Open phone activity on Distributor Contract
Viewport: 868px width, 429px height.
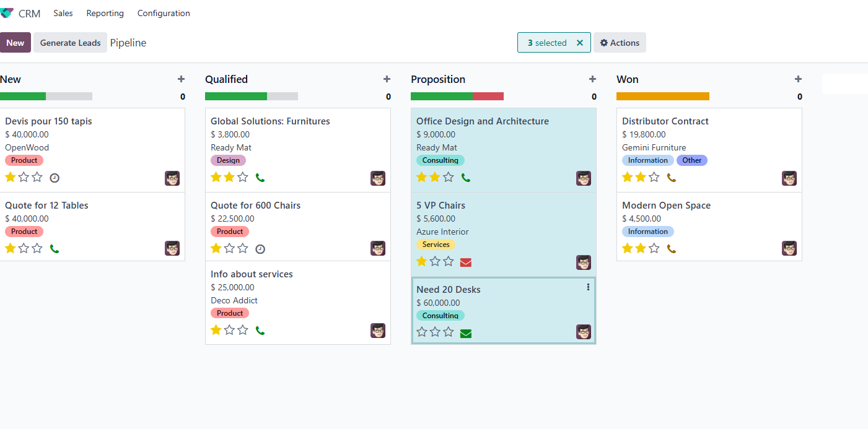coord(672,178)
